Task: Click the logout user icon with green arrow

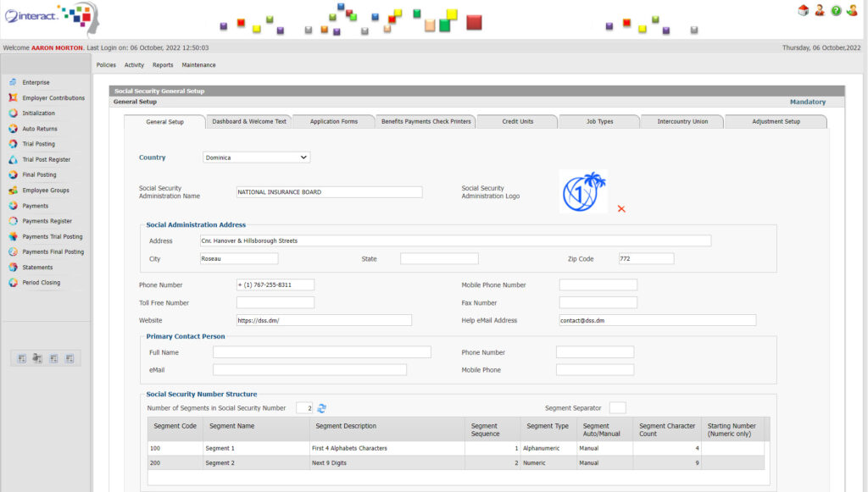Action: click(852, 10)
